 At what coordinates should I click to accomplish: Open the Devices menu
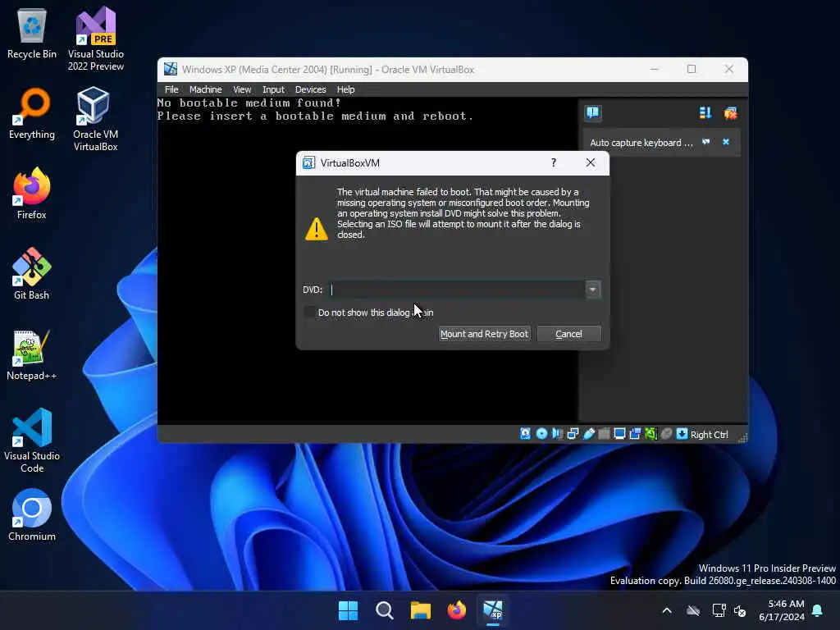tap(310, 89)
